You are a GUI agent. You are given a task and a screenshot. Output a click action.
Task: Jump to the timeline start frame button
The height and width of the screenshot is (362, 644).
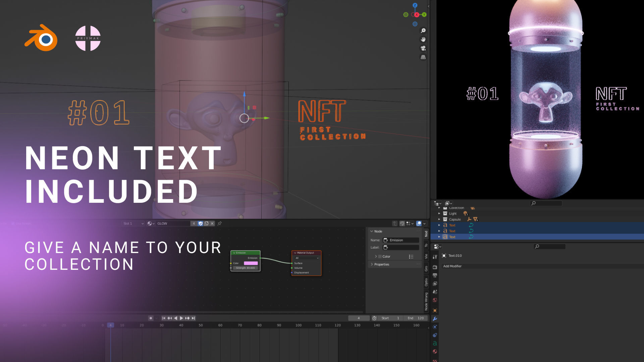[164, 318]
